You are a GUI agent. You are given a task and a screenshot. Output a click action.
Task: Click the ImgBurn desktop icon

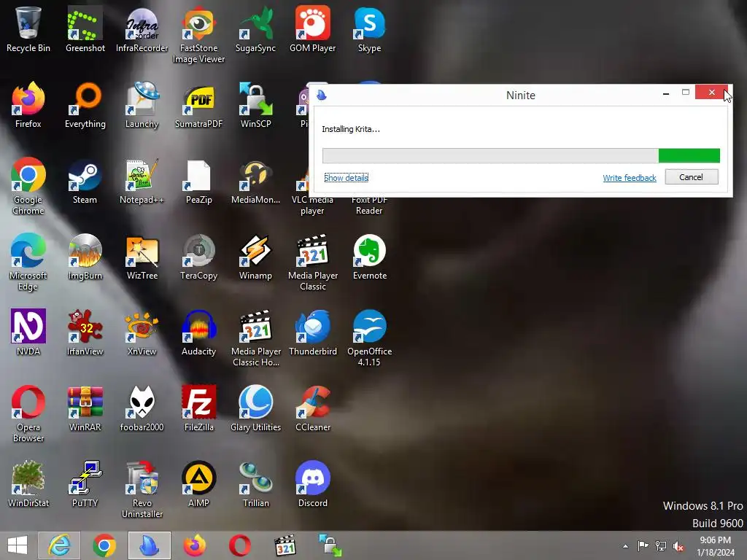85,257
